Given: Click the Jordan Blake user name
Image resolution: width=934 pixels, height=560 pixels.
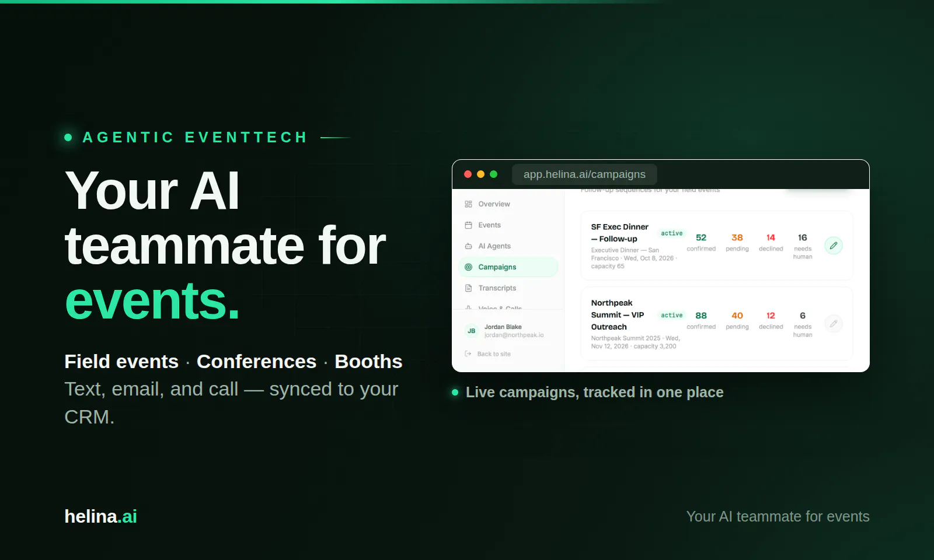Looking at the screenshot, I should (x=503, y=327).
